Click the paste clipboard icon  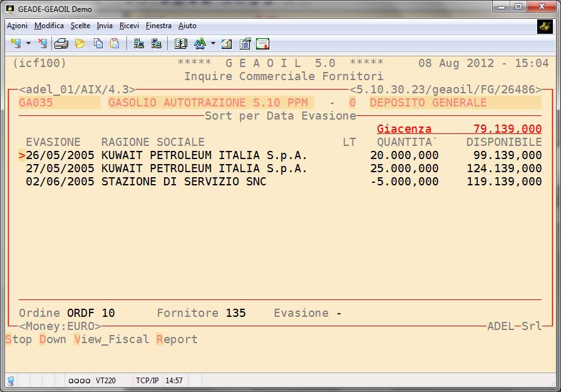[x=115, y=43]
